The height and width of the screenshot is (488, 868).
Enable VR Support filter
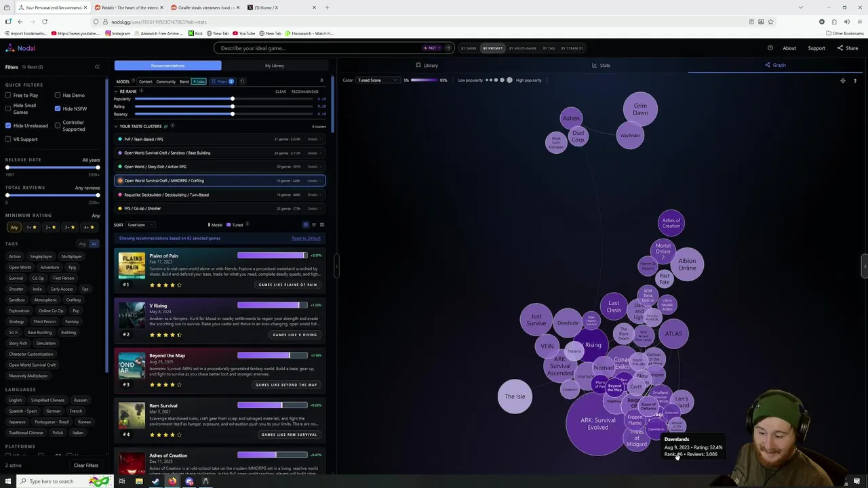coord(8,139)
